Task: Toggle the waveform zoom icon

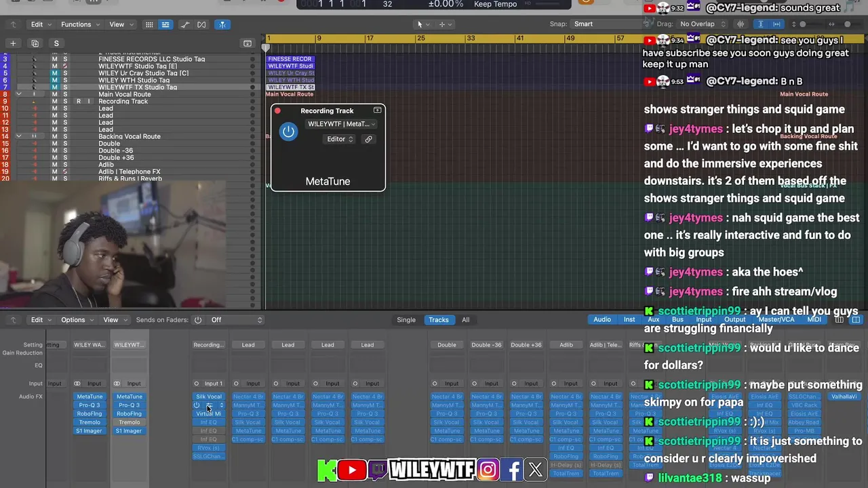Action: point(741,24)
